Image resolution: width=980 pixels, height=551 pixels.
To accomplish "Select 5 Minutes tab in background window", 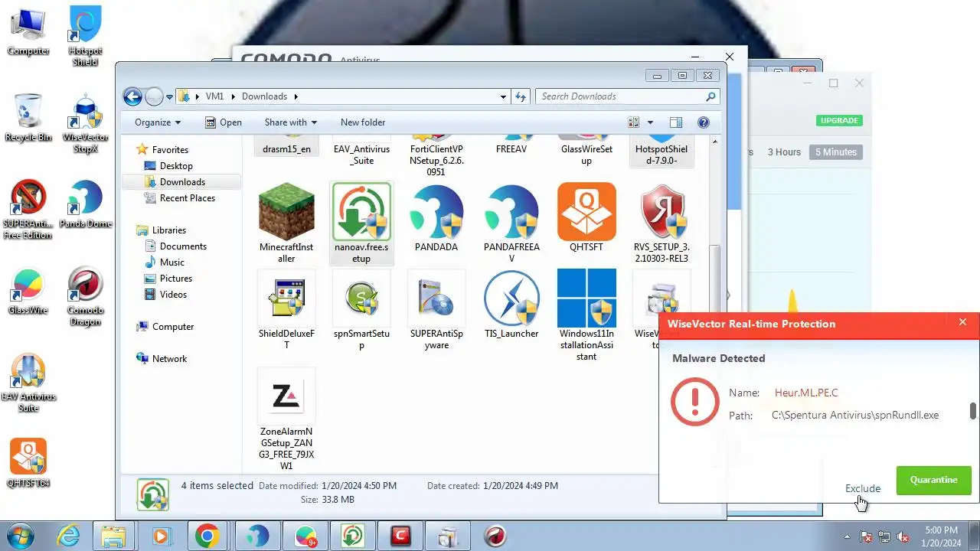I will pyautogui.click(x=835, y=152).
